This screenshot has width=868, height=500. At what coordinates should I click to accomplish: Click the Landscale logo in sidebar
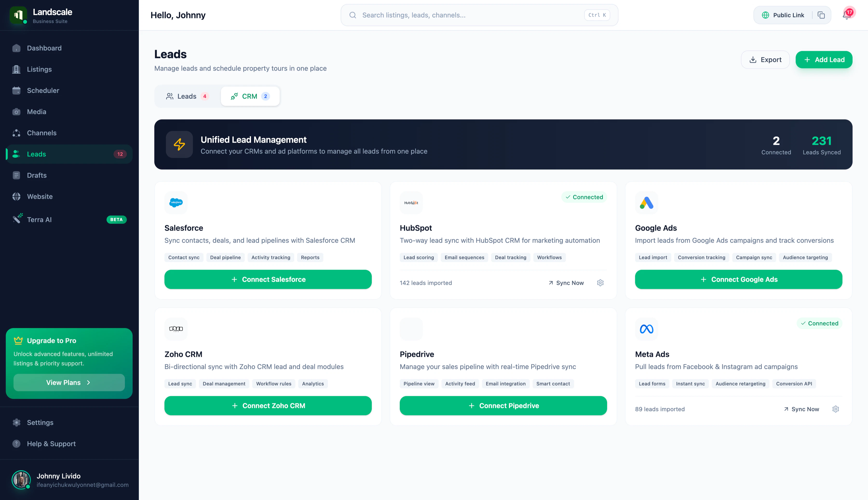pos(19,15)
